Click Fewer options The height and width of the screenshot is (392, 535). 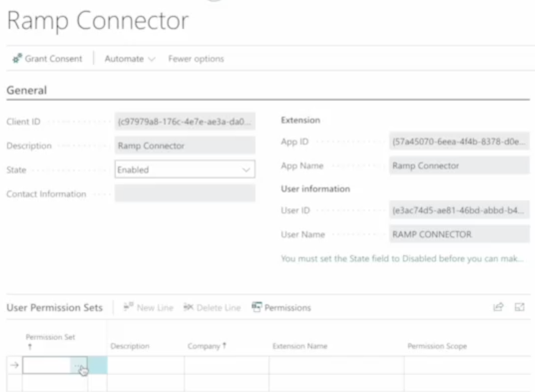(196, 59)
